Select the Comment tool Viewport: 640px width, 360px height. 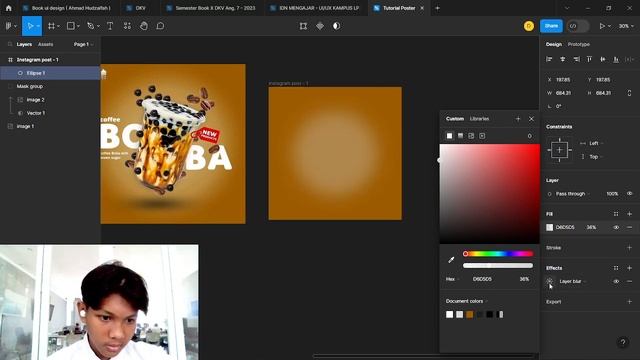coord(160,26)
